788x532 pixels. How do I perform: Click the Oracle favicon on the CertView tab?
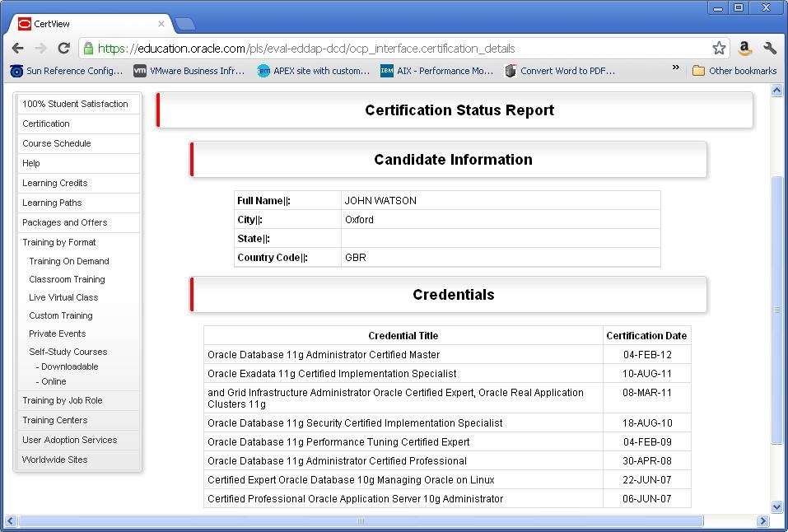[x=24, y=24]
